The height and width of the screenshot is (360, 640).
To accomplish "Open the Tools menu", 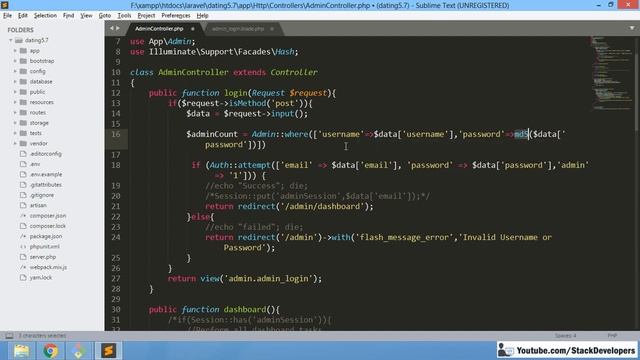I will 124,16.
